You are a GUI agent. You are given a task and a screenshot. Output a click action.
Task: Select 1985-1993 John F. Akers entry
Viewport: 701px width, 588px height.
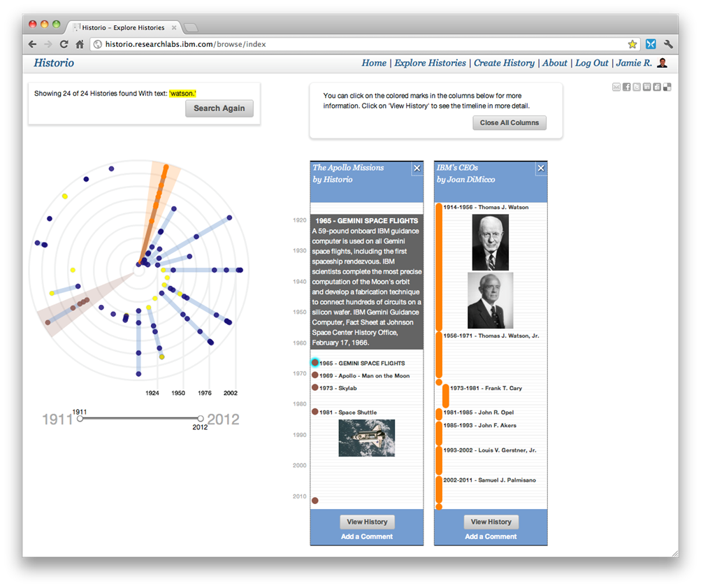pos(479,425)
